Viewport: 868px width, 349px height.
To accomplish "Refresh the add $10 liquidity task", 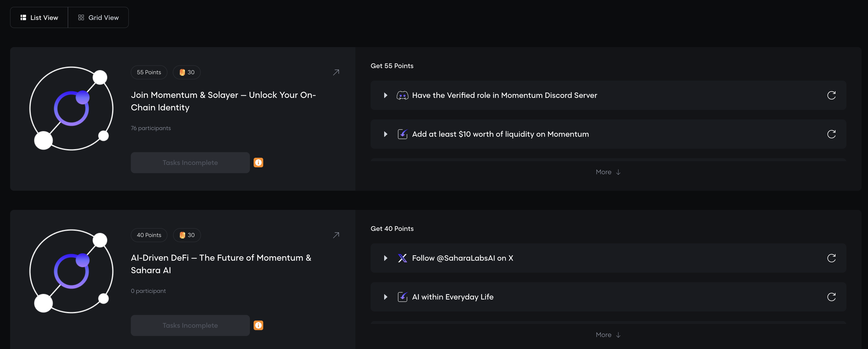I will click(x=831, y=134).
